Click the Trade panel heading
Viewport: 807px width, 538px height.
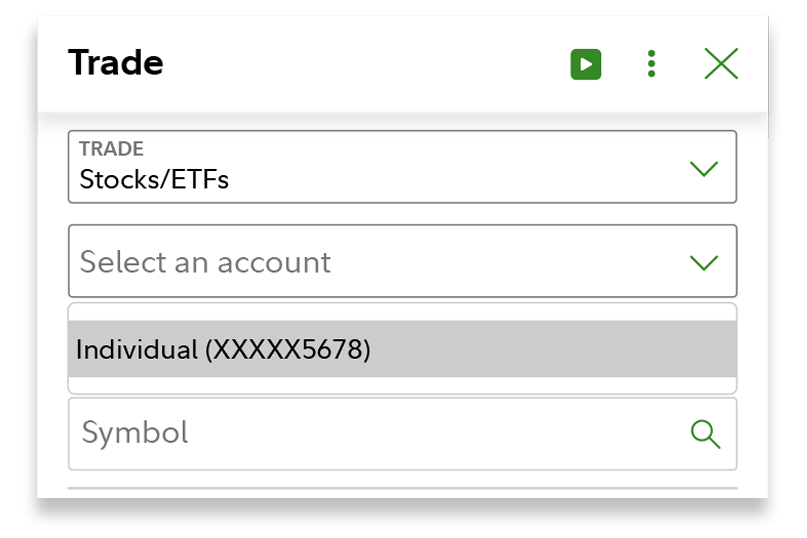click(x=116, y=64)
